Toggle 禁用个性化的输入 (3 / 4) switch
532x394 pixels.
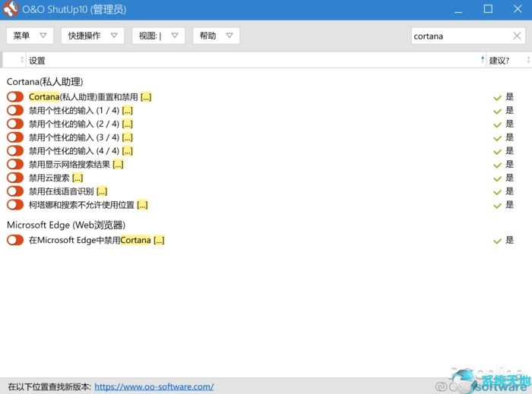15,137
